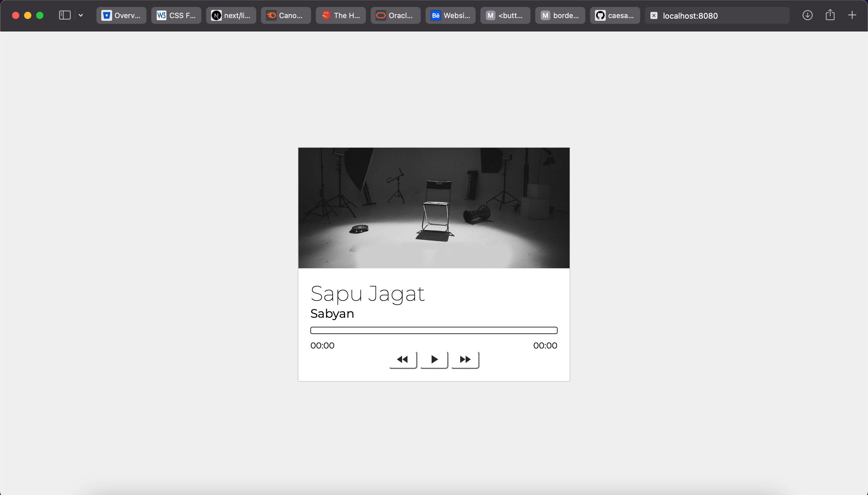Select the Cano... Semrush tab
Screen dimensions: 868x495
click(x=286, y=15)
